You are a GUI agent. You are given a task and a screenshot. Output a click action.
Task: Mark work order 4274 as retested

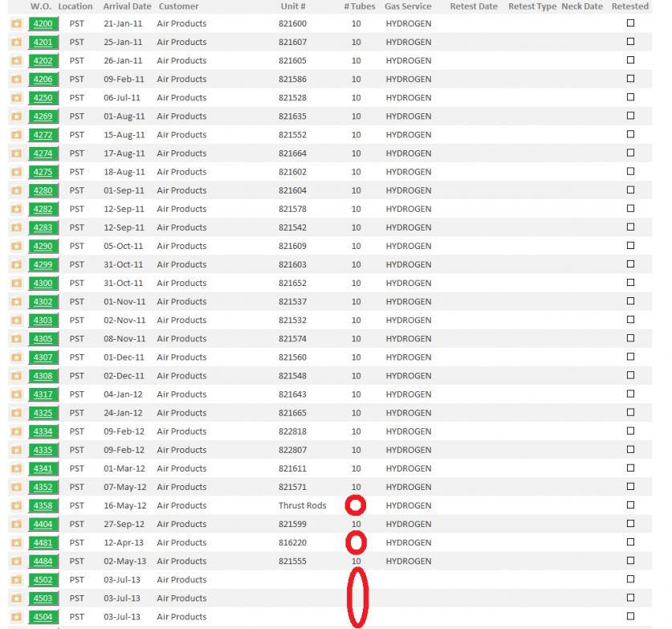pos(630,153)
